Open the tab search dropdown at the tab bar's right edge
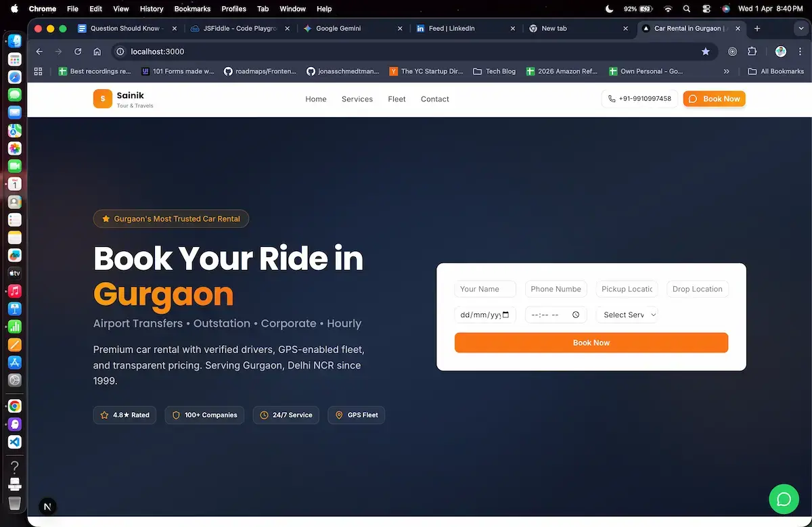Image resolution: width=812 pixels, height=527 pixels. (x=801, y=28)
